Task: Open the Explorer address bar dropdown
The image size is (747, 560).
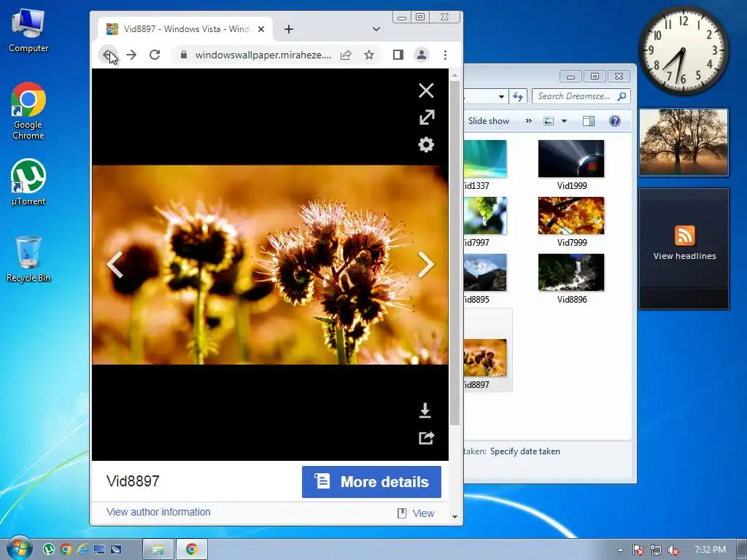Action: coord(501,96)
